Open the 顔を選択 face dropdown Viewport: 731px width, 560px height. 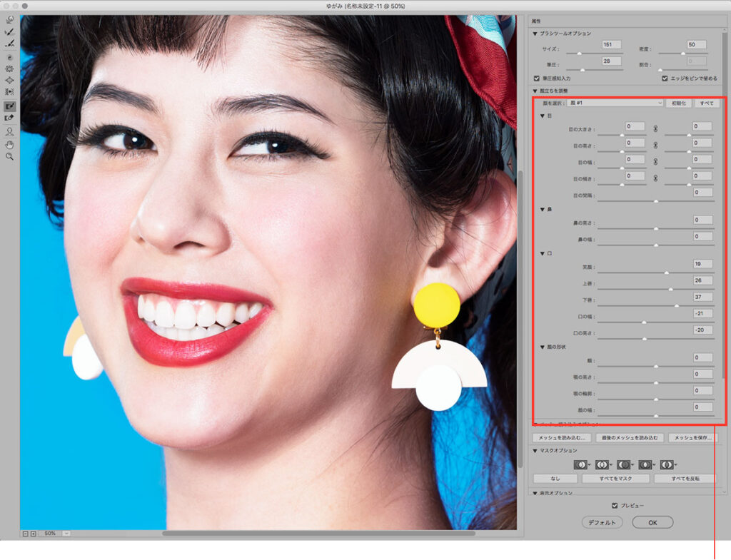click(x=615, y=103)
